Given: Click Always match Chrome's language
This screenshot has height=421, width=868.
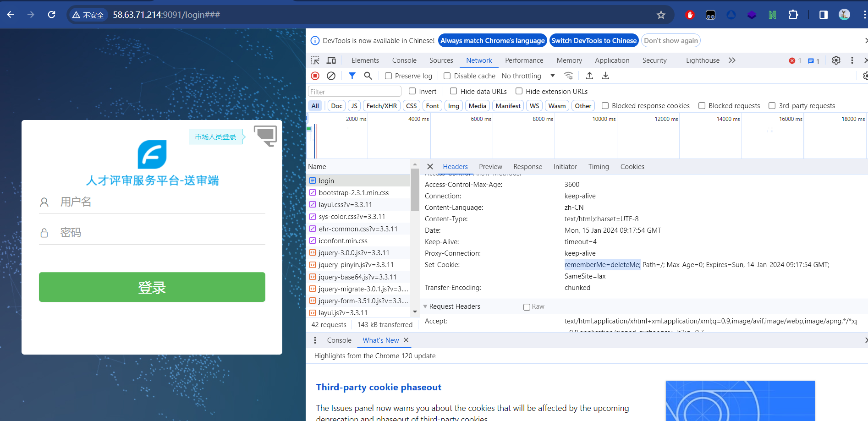Looking at the screenshot, I should 493,41.
